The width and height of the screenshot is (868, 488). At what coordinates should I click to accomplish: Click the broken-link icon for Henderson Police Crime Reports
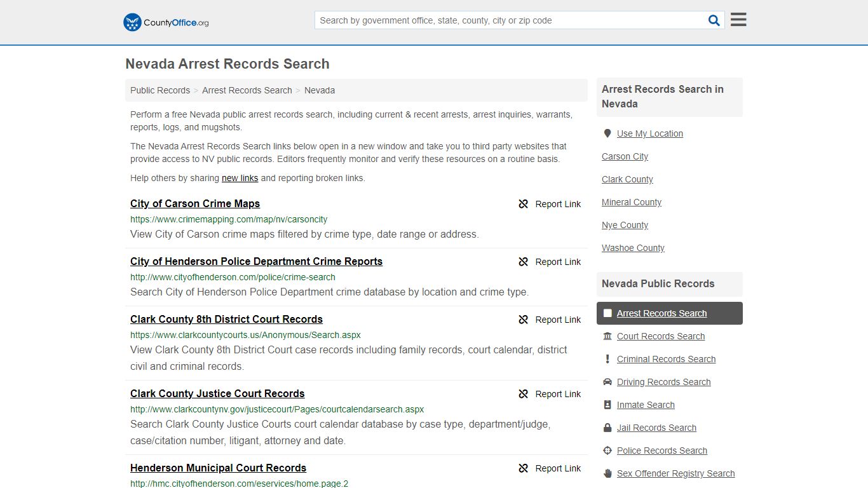[524, 262]
